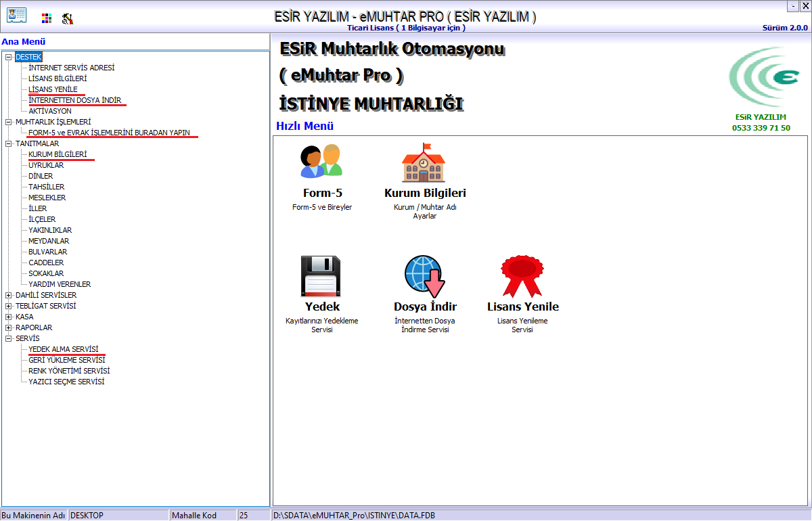Expand the DAHİLİ SERVİSLER tree node
812x521 pixels.
tap(8, 295)
